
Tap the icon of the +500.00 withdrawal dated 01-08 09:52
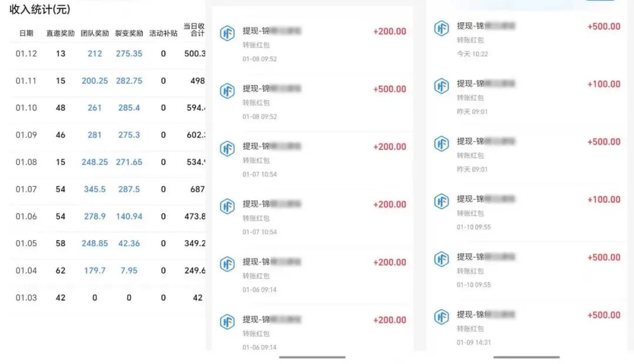227,91
